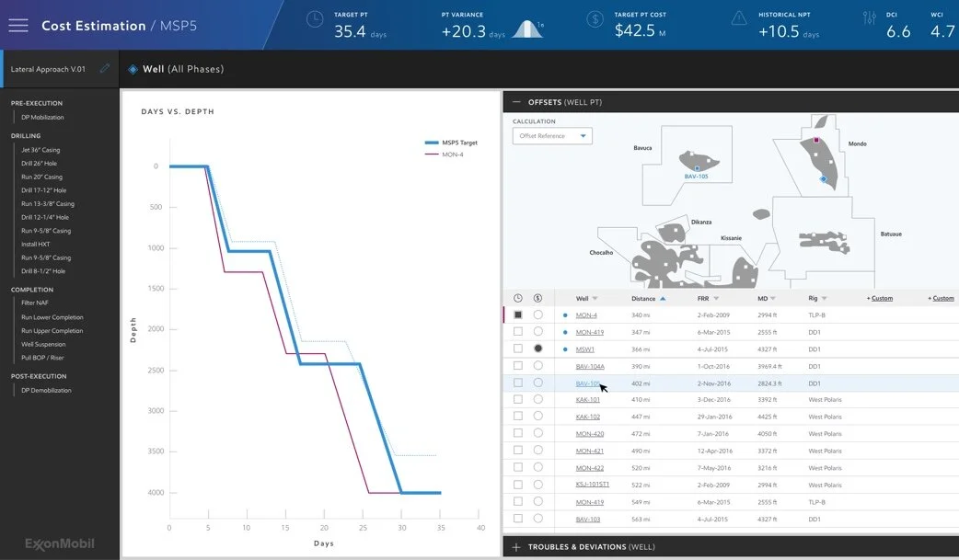
Task: Check the time checkbox for BAV-103
Action: coord(518,519)
